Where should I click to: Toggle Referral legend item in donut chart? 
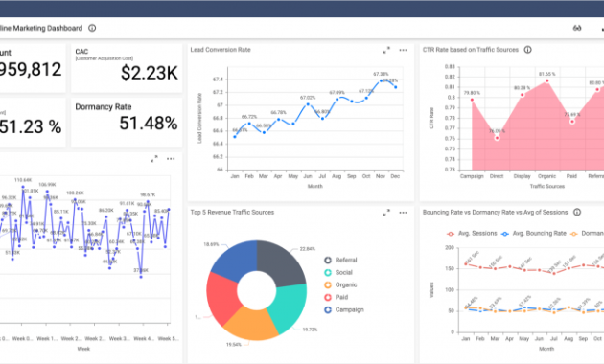click(340, 261)
